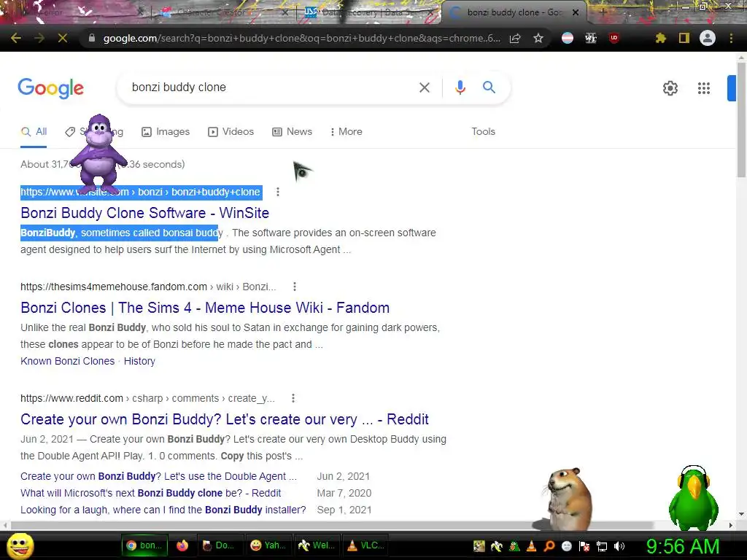Click the 9:56 AM taskbar clock
The image size is (747, 560).
point(683,546)
